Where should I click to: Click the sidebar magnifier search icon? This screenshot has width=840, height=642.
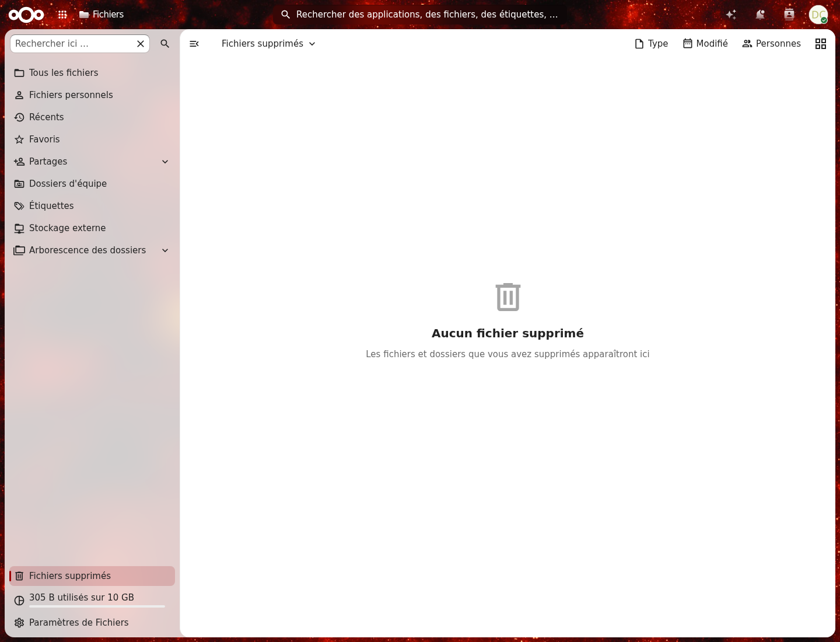click(x=165, y=44)
